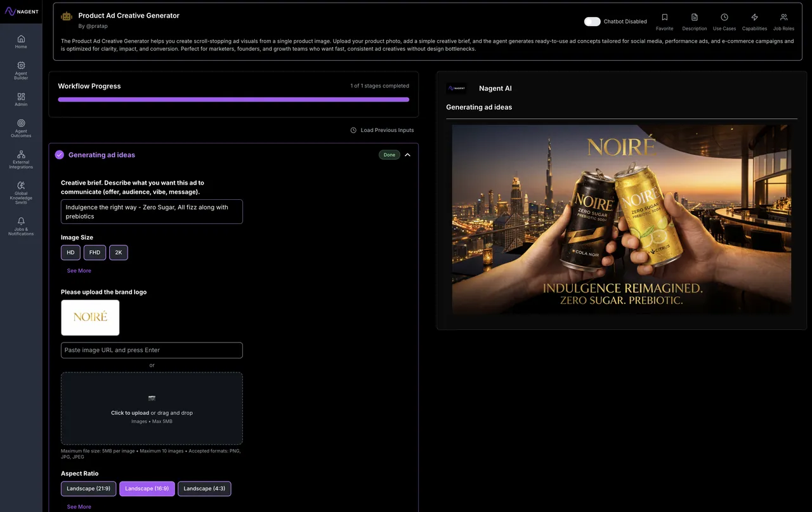Focus the Paste image URL field
Viewport: 812px width, 512px height.
coord(152,350)
